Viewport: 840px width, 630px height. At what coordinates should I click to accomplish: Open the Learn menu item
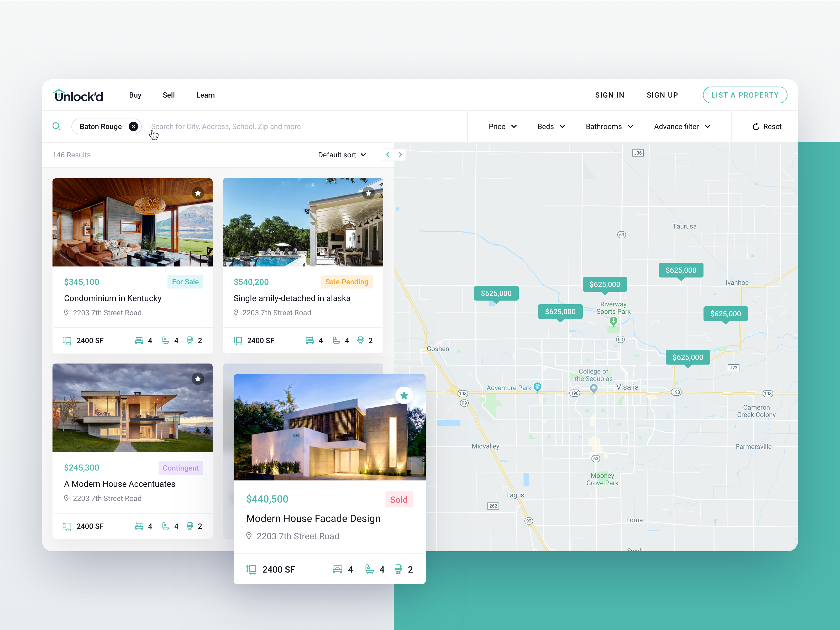coord(206,95)
